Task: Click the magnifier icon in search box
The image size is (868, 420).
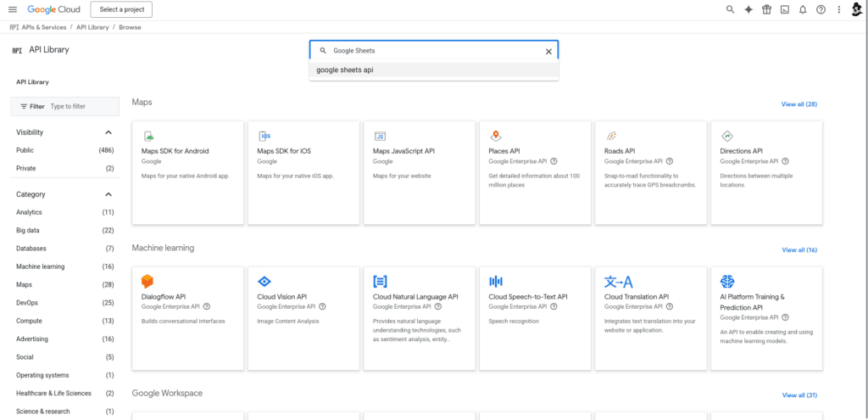Action: [x=323, y=50]
